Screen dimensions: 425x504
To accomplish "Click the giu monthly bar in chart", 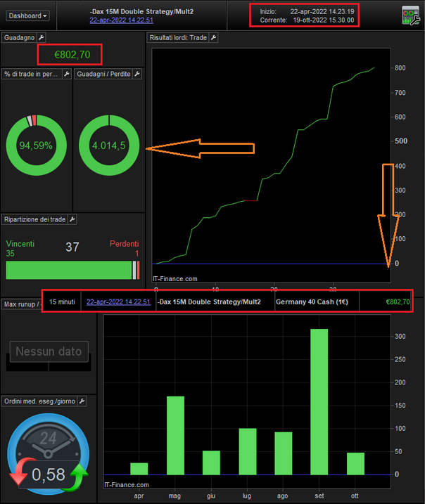I will [211, 463].
